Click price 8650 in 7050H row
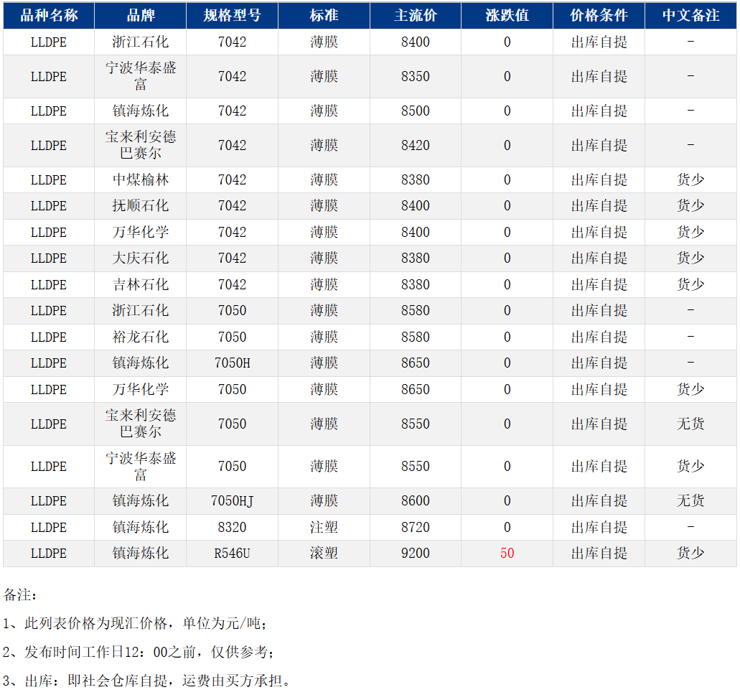The width and height of the screenshot is (740, 700). 416,363
